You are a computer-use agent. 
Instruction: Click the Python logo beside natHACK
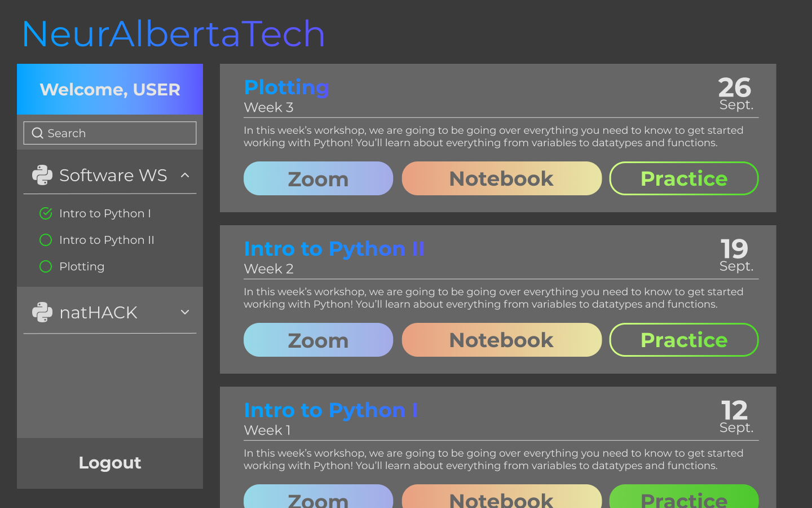(42, 312)
